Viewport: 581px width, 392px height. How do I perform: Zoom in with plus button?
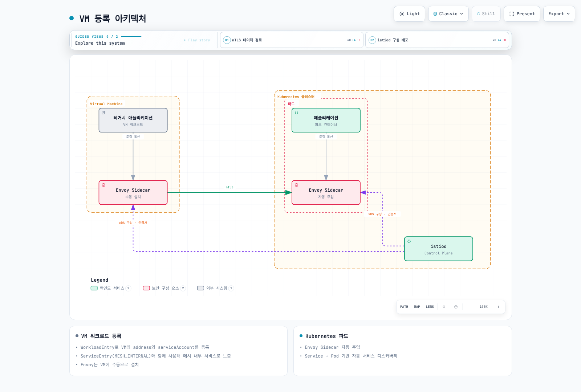[498, 307]
